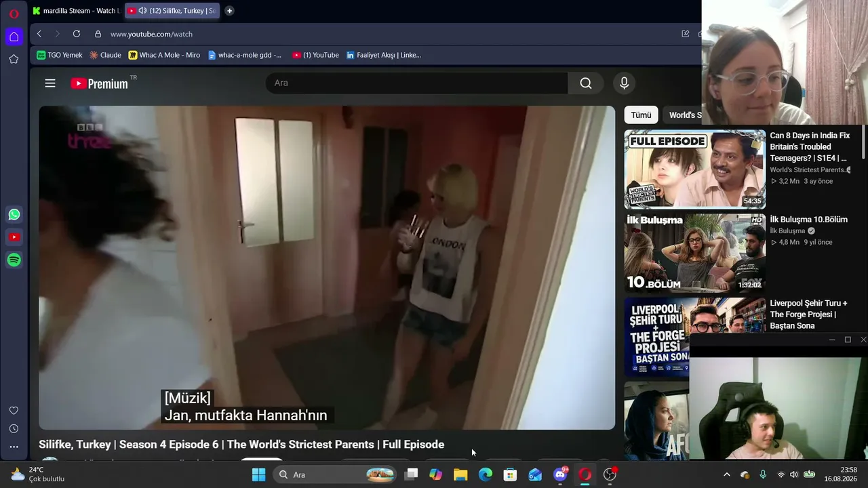Open the Windows Start menu
This screenshot has height=488, width=868.
click(x=258, y=474)
